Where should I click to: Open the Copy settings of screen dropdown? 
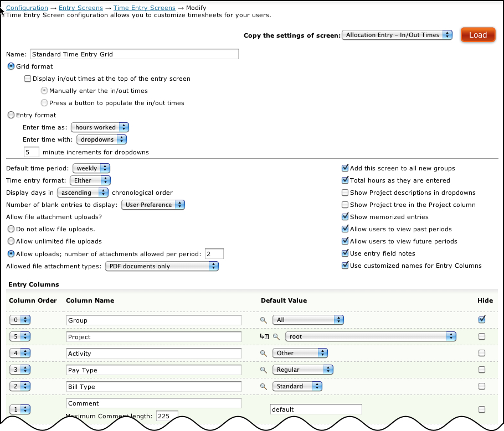(x=397, y=35)
